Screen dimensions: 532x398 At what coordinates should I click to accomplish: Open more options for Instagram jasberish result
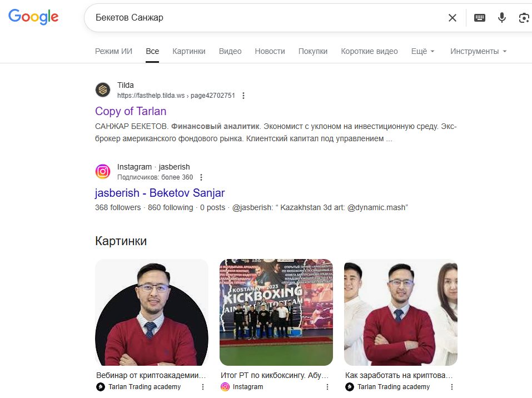pyautogui.click(x=201, y=177)
